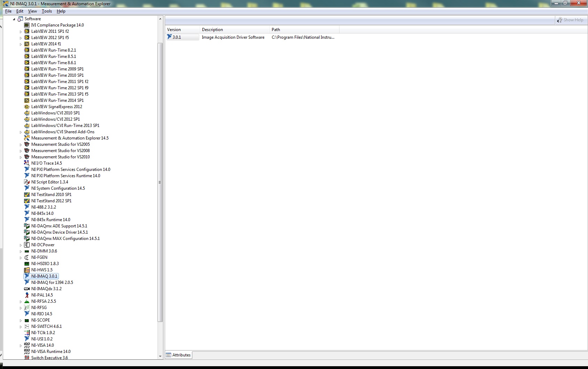Select NI System Configuration 14.5 item
The width and height of the screenshot is (588, 369).
(x=58, y=188)
